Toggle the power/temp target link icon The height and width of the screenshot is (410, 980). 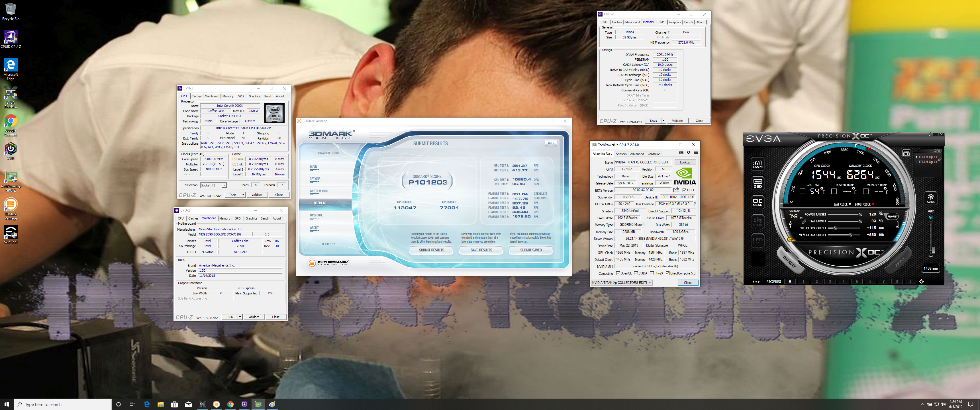point(804,221)
